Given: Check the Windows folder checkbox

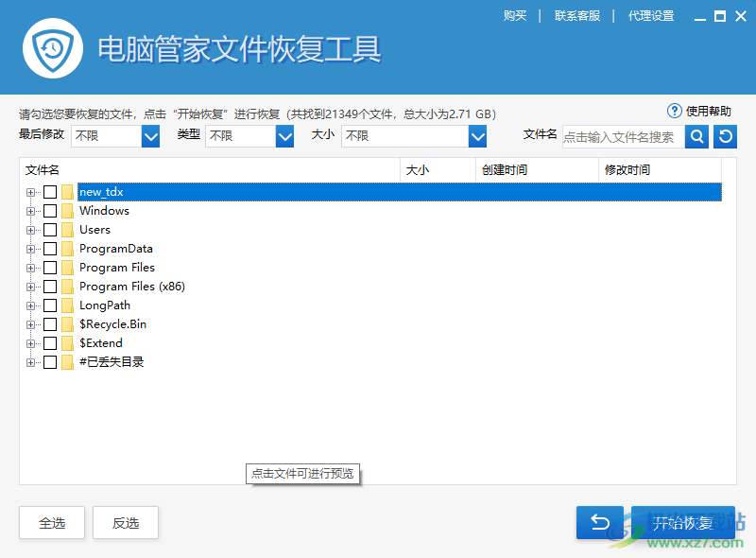Looking at the screenshot, I should (50, 211).
